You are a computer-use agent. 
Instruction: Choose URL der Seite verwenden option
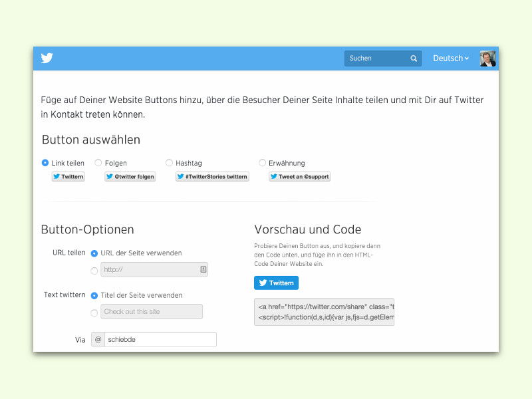(x=94, y=253)
